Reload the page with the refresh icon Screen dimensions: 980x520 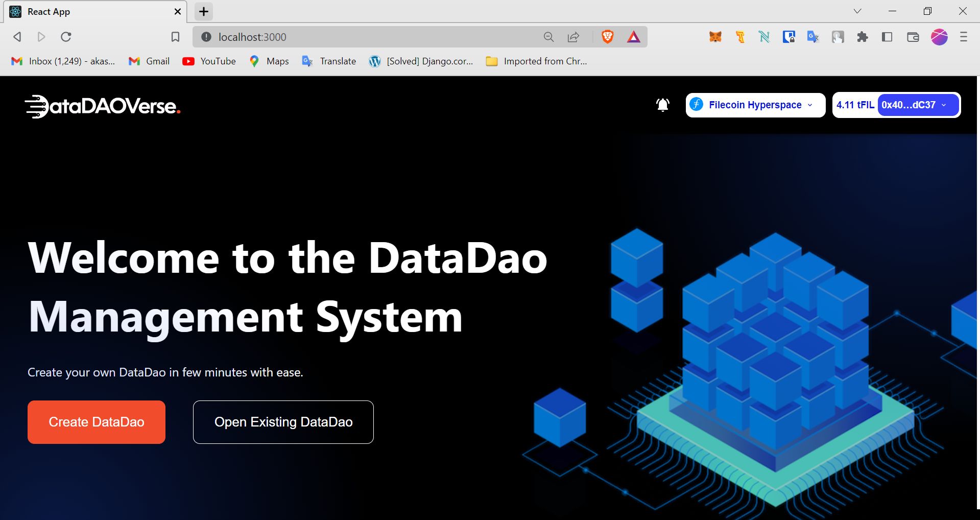coord(66,37)
